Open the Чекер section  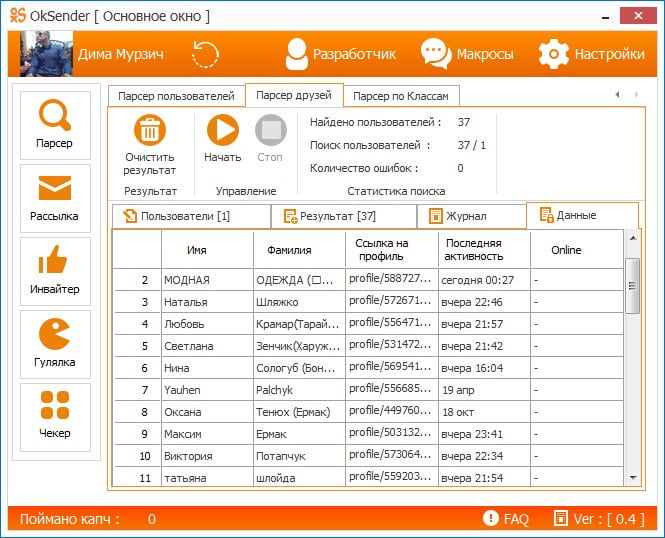point(55,417)
